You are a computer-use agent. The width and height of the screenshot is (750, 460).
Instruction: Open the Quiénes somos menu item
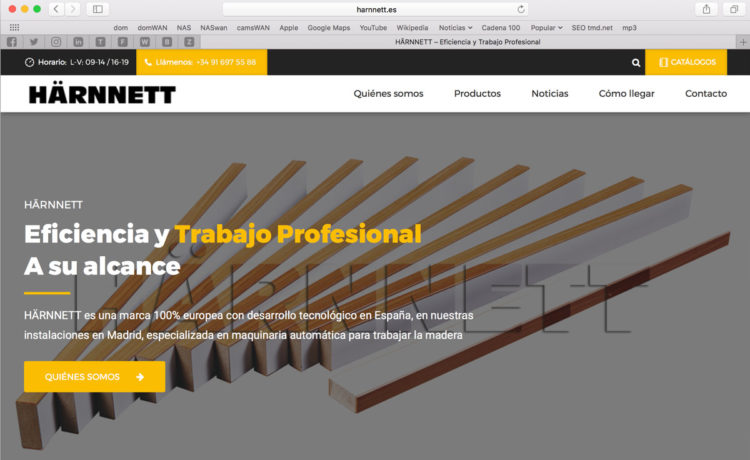(388, 93)
